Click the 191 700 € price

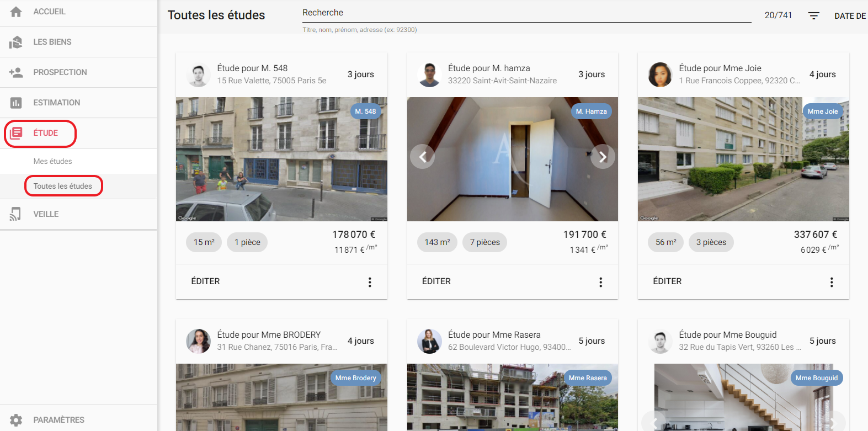click(x=585, y=235)
